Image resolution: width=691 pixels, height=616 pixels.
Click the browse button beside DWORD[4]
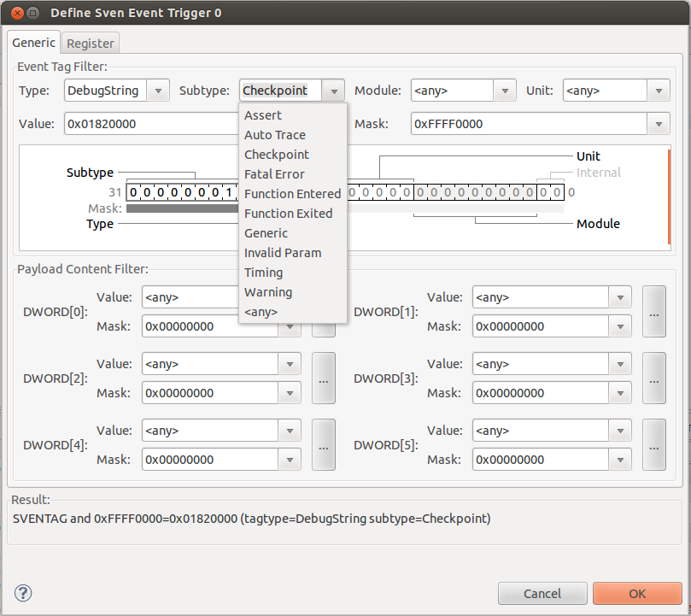click(323, 445)
